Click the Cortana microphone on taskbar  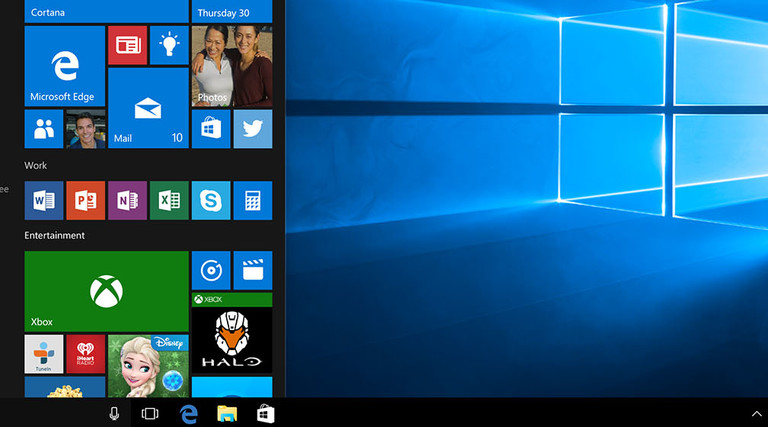pos(114,414)
